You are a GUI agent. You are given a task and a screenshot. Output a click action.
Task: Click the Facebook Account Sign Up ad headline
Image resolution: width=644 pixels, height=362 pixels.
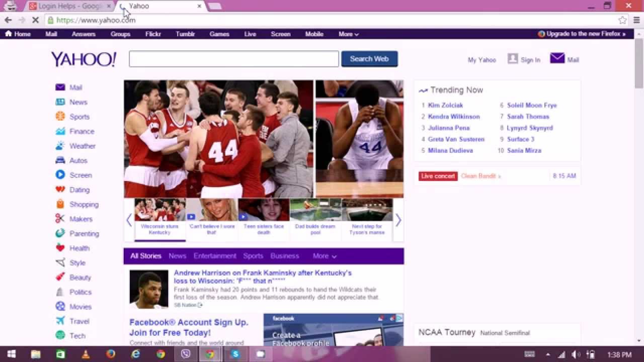tap(189, 327)
